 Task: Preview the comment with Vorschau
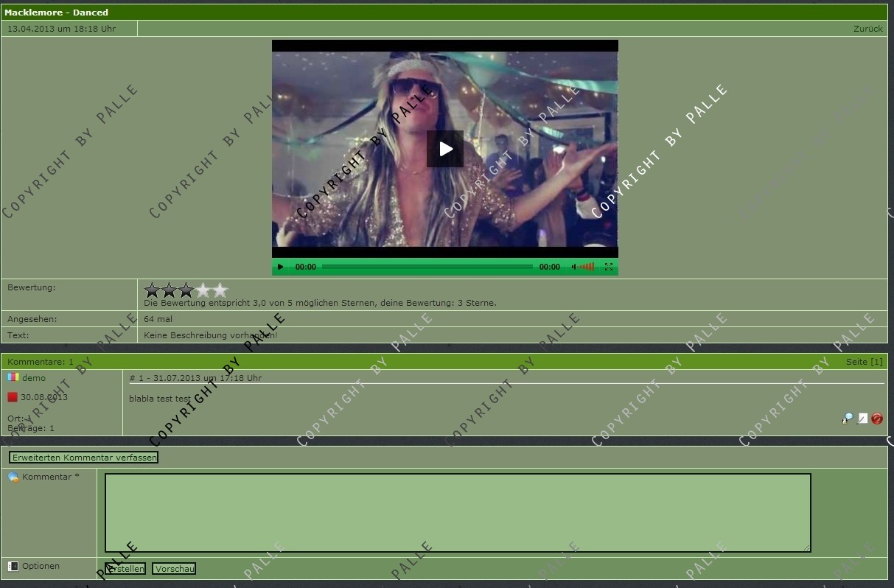click(x=174, y=569)
